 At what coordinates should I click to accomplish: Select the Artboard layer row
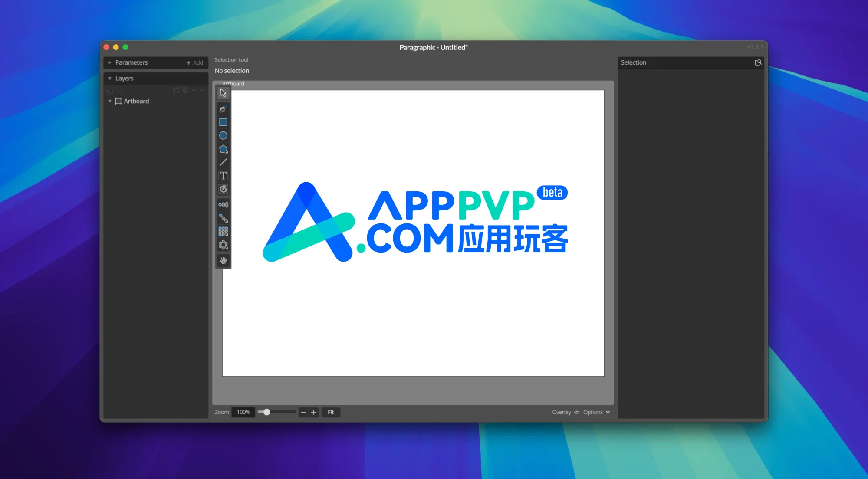tap(156, 101)
